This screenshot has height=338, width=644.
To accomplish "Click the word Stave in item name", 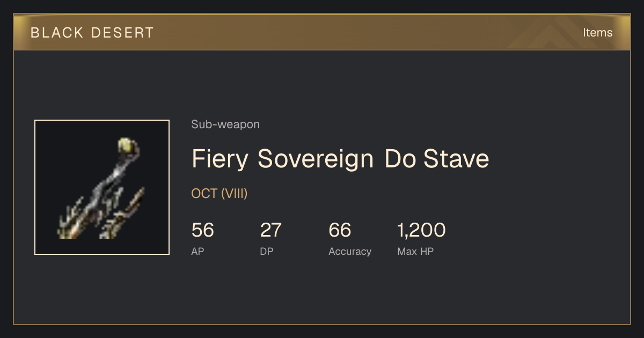I will click(x=456, y=159).
